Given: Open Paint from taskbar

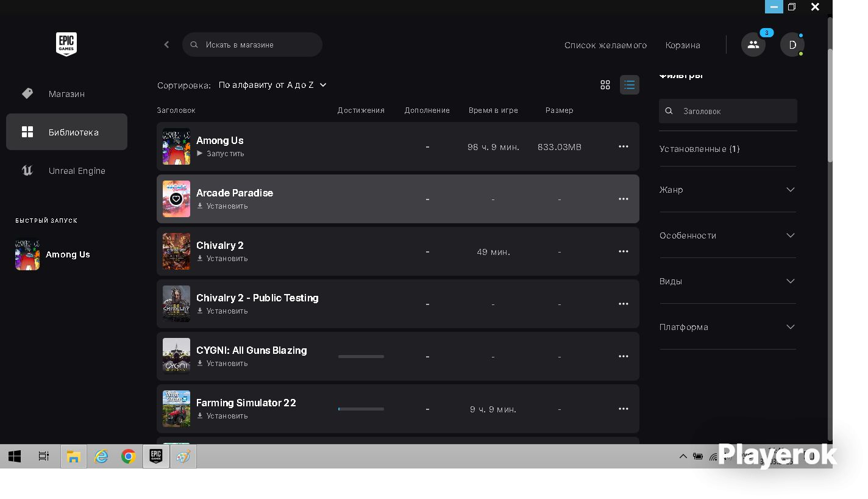Looking at the screenshot, I should (x=183, y=456).
